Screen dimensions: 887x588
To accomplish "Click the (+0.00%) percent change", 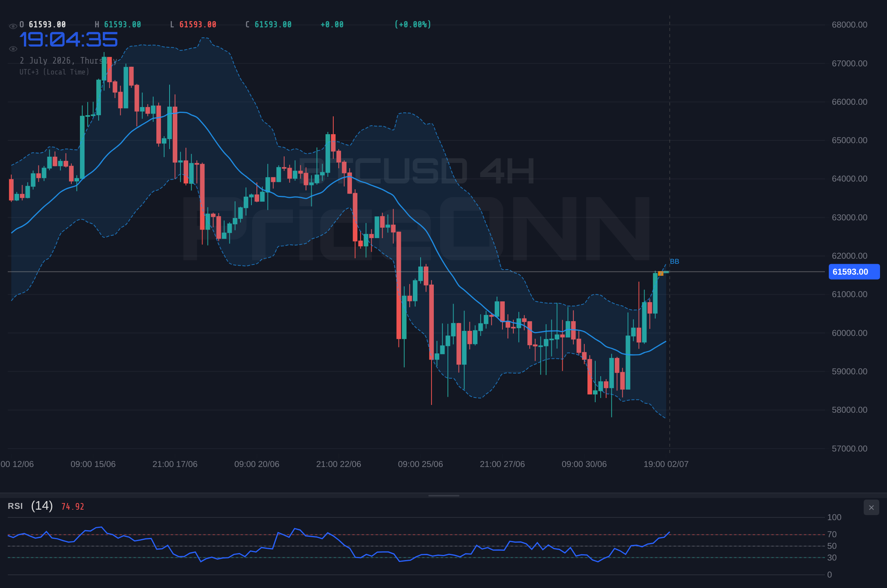I will click(x=413, y=24).
